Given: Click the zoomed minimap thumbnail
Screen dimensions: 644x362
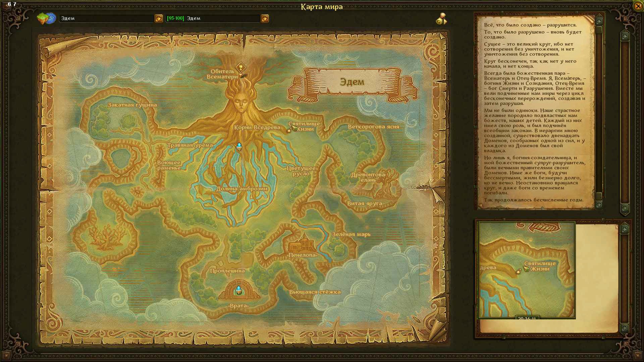Looking at the screenshot, I should tap(527, 270).
